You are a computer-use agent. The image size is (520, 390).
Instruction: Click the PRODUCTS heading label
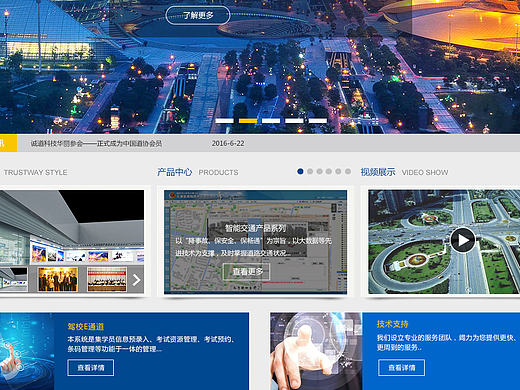pos(218,173)
